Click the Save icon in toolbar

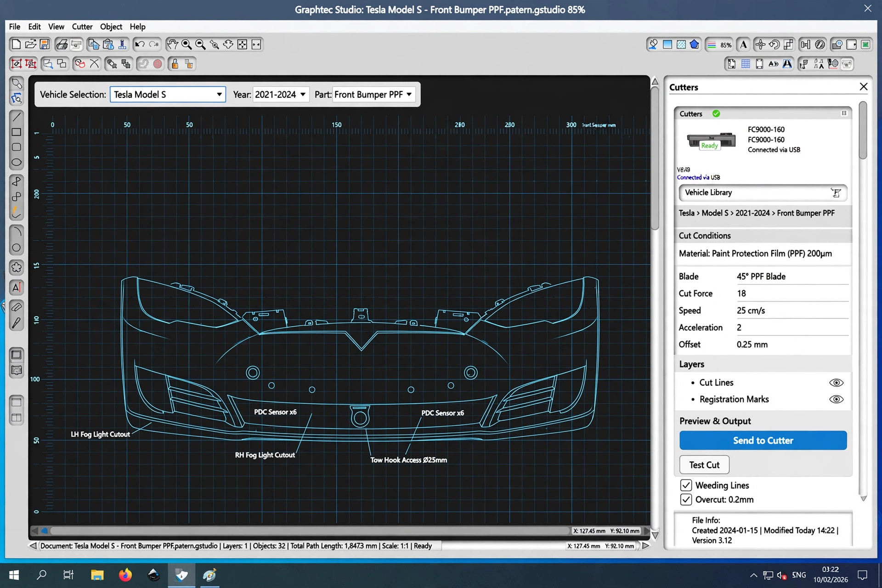(x=45, y=45)
